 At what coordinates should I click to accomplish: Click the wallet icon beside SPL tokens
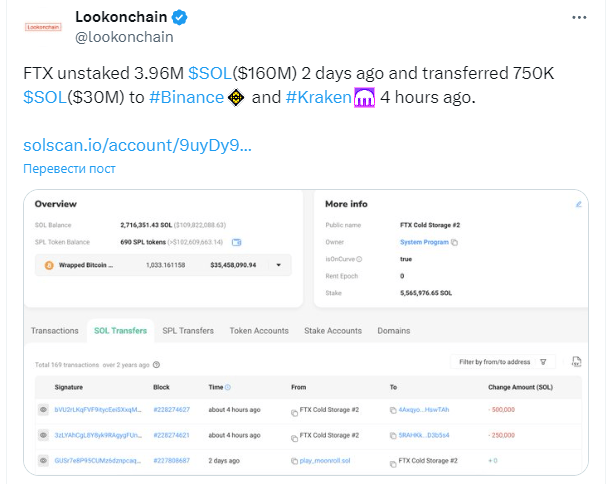click(237, 242)
